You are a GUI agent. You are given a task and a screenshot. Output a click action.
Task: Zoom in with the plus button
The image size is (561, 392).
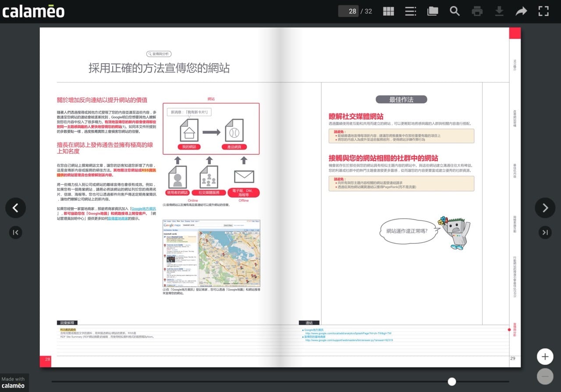click(x=545, y=356)
